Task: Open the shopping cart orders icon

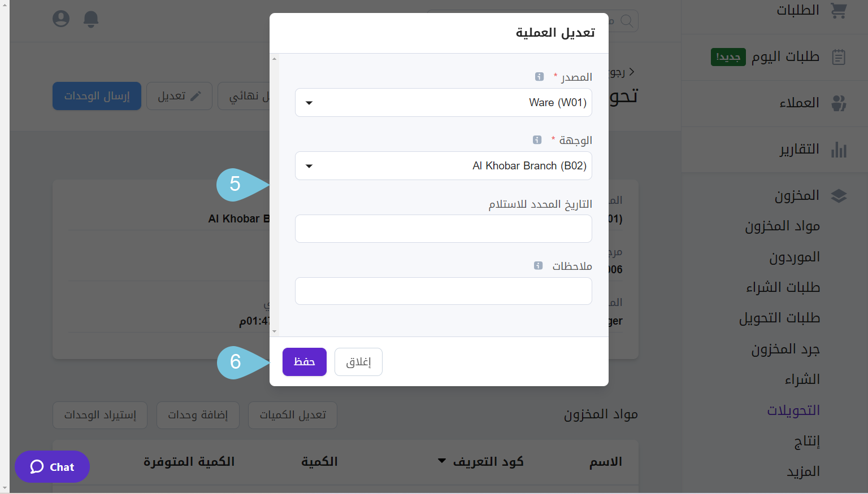Action: [x=840, y=10]
